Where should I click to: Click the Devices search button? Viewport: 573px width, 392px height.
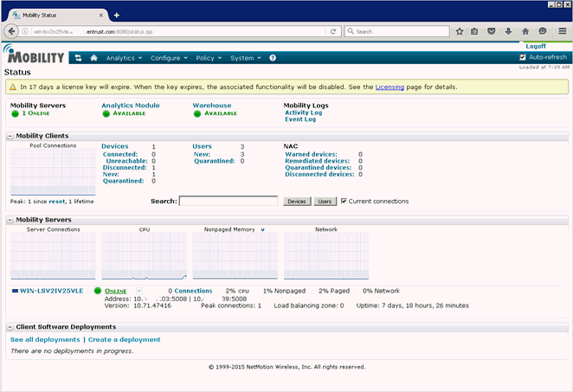point(297,202)
